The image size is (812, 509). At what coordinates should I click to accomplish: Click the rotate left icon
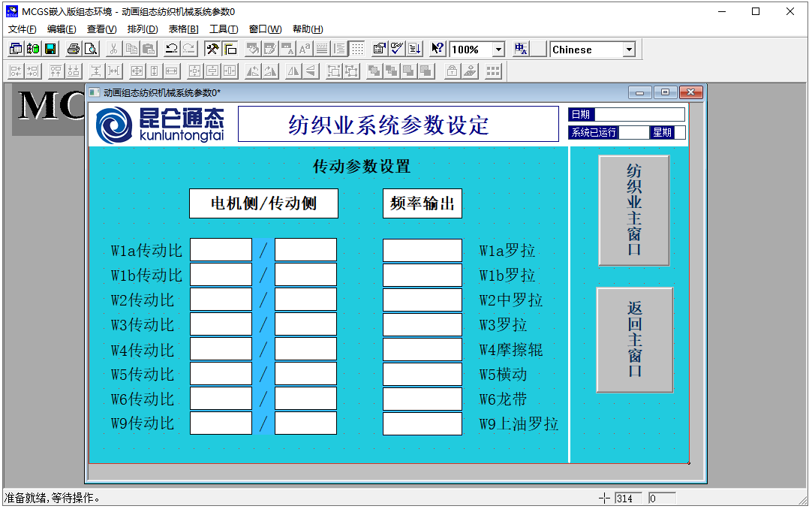[253, 71]
